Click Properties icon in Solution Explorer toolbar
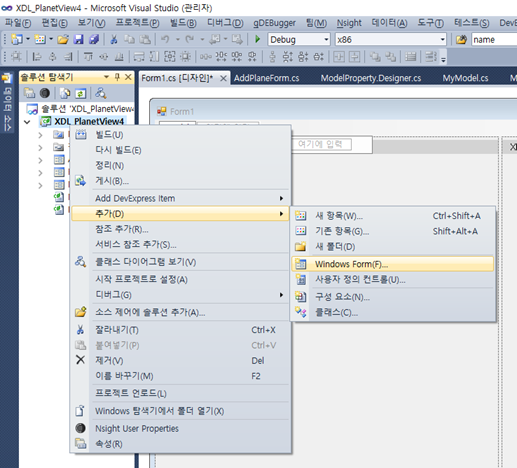Image resolution: width=517 pixels, height=468 pixels. [x=30, y=93]
